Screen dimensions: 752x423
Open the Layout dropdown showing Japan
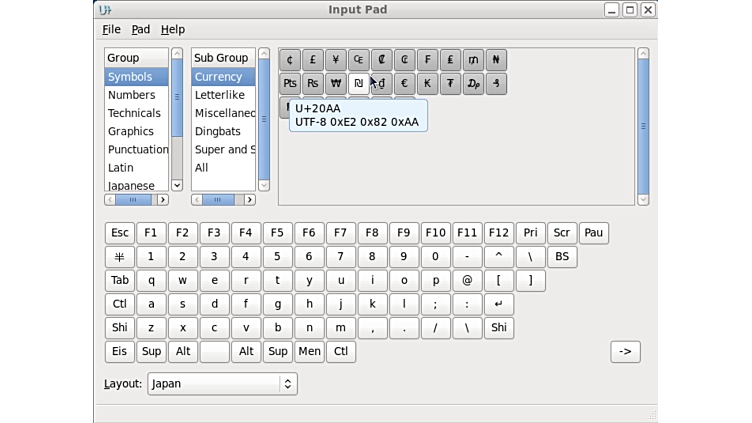coord(222,383)
